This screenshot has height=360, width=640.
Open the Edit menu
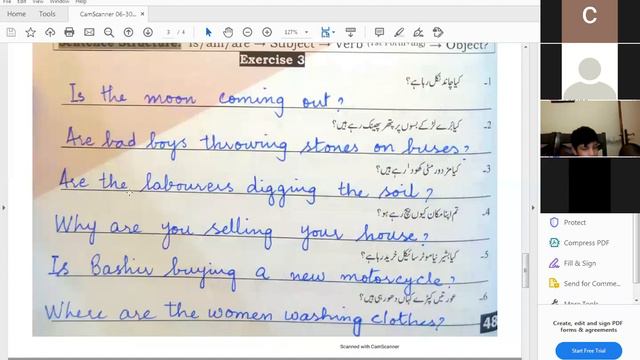click(x=22, y=2)
